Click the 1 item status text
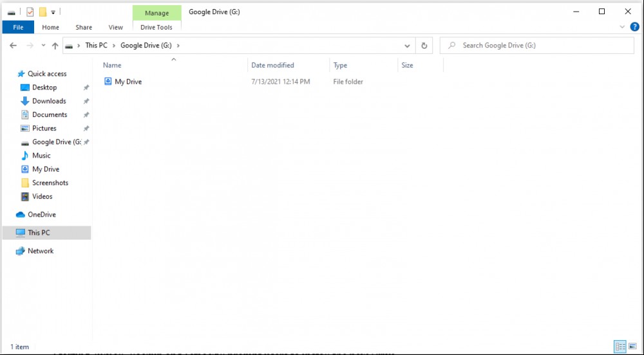 click(x=20, y=347)
